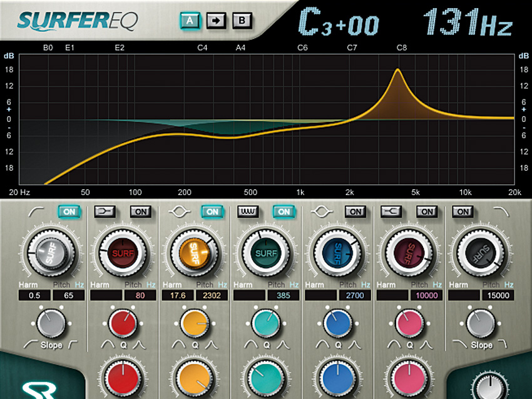Click the harmonic comb filter icon on the teal band

(x=248, y=212)
